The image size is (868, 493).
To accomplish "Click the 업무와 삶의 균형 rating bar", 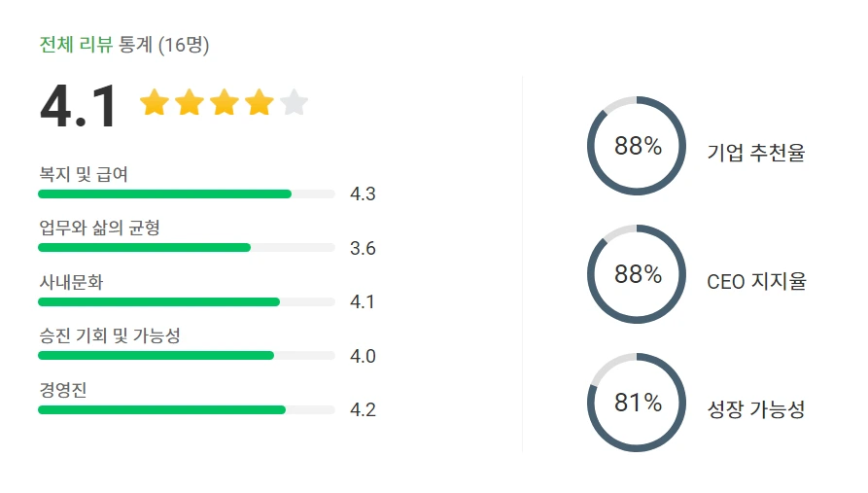I will 187,248.
